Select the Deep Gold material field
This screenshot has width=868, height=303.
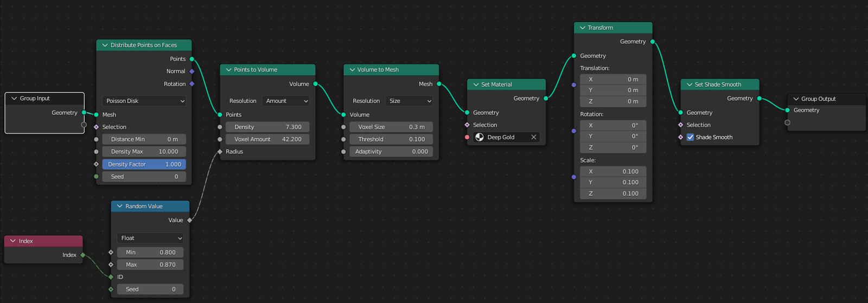click(x=506, y=137)
